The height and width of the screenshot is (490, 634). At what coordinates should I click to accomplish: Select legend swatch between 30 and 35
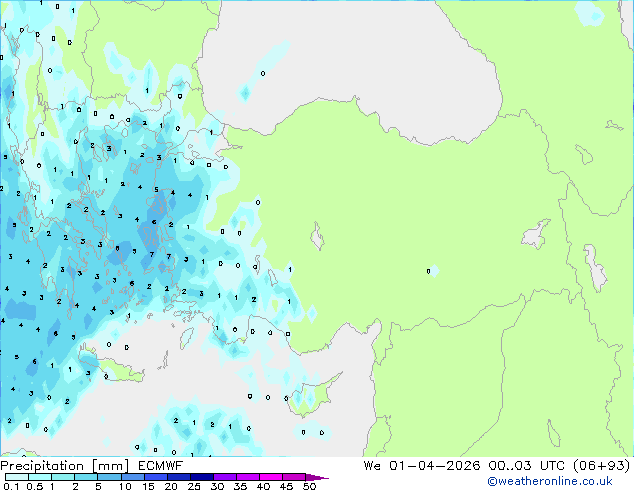point(225,477)
